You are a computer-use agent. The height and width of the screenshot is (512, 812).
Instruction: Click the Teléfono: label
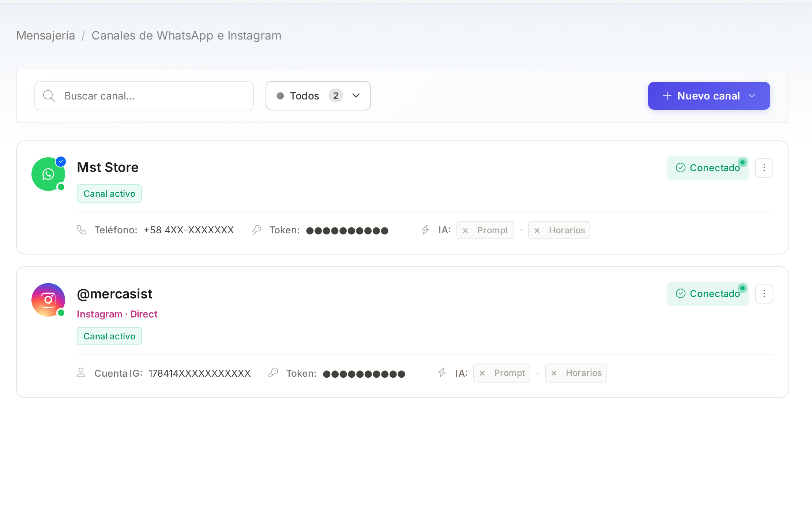(x=116, y=230)
